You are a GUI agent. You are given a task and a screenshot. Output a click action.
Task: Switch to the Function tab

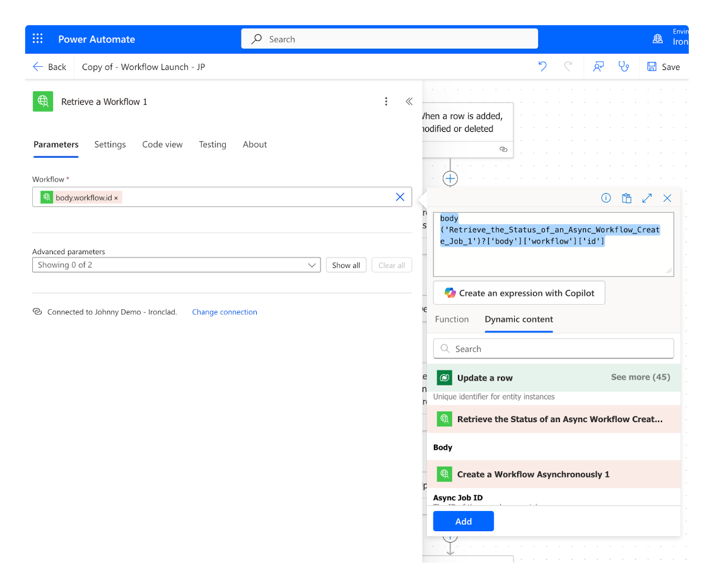(452, 319)
